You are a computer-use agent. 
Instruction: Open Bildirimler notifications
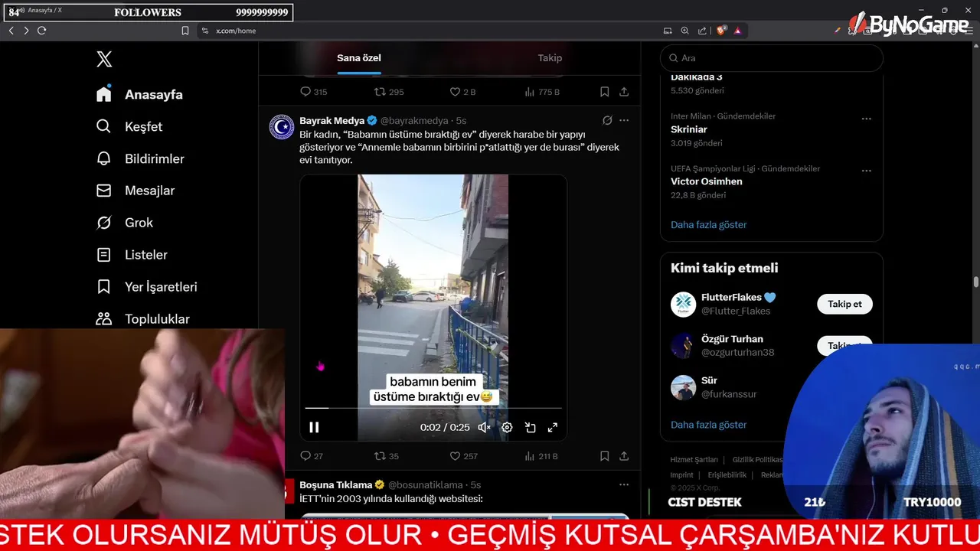pos(140,158)
